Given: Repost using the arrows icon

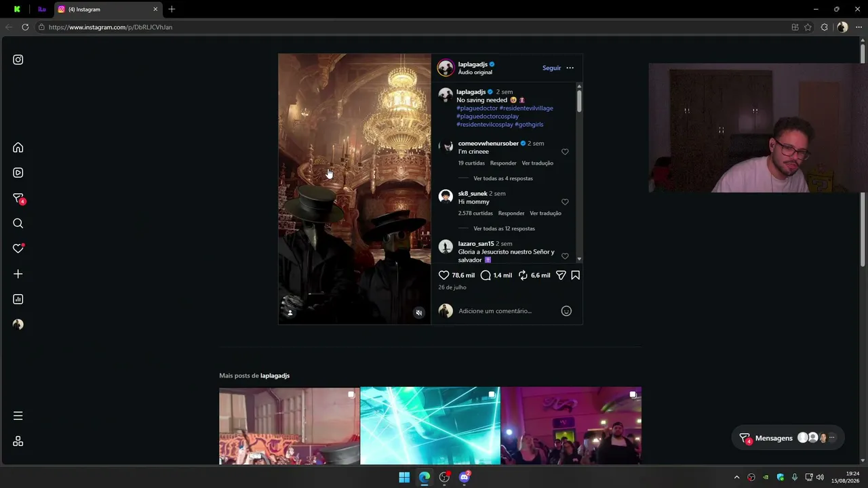Looking at the screenshot, I should (523, 275).
